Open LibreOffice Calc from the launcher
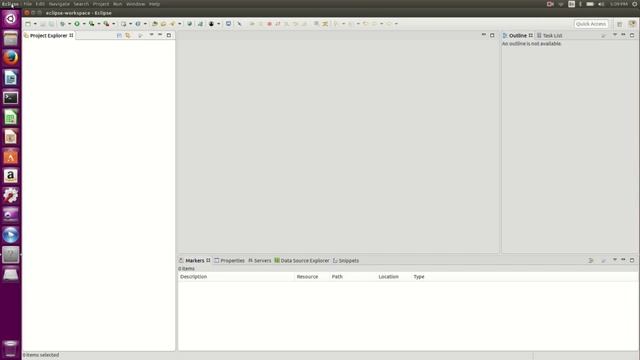640x360 pixels. click(11, 117)
